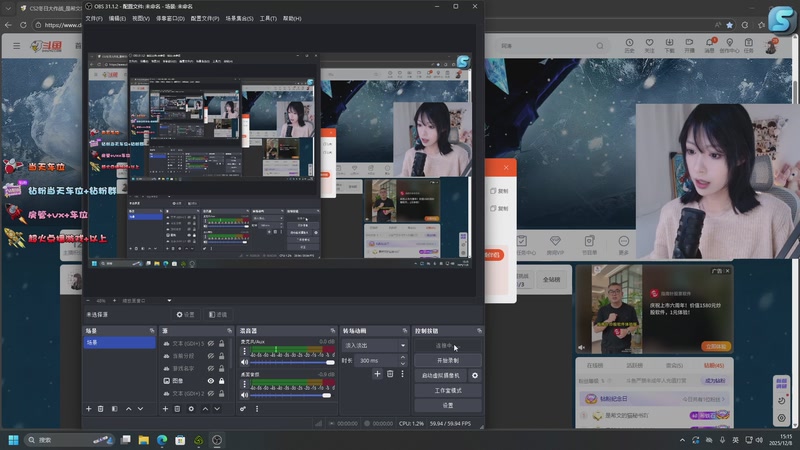Viewport: 800px width, 450px height.
Task: Move scene down in 场景 panel
Action: pos(140,409)
